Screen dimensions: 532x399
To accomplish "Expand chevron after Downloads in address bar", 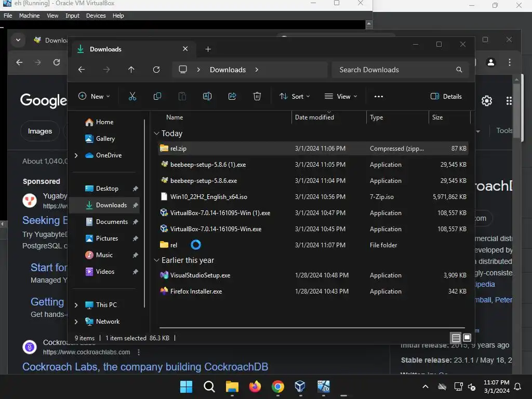I will (257, 70).
